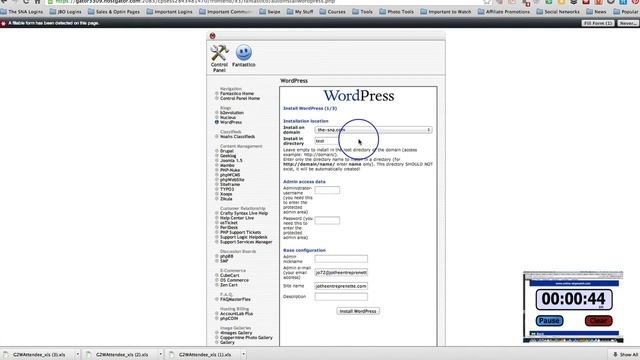This screenshot has height=360, width=640.
Task: Open G2WAttendee_xls (3).xls download item
Action: [38, 355]
